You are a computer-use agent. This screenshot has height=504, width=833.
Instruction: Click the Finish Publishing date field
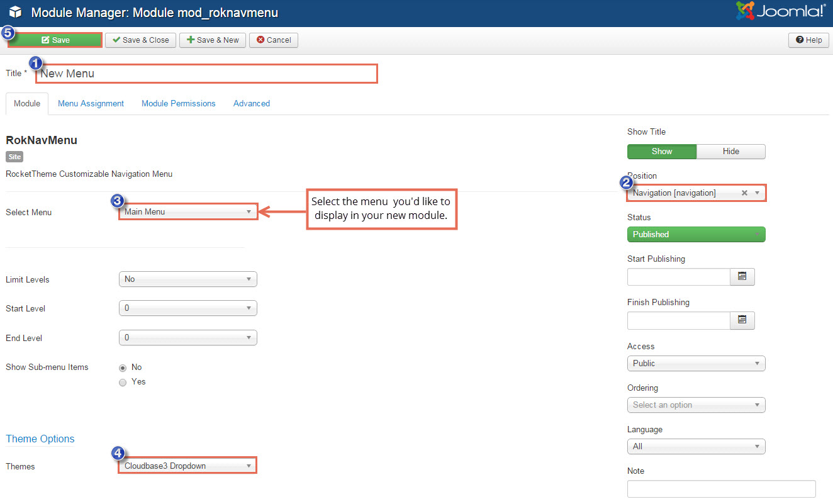click(678, 320)
